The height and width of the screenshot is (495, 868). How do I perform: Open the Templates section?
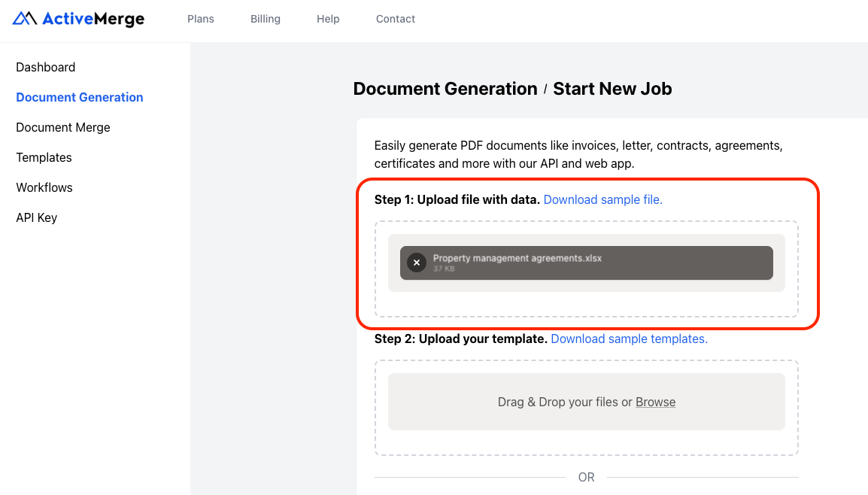(44, 157)
